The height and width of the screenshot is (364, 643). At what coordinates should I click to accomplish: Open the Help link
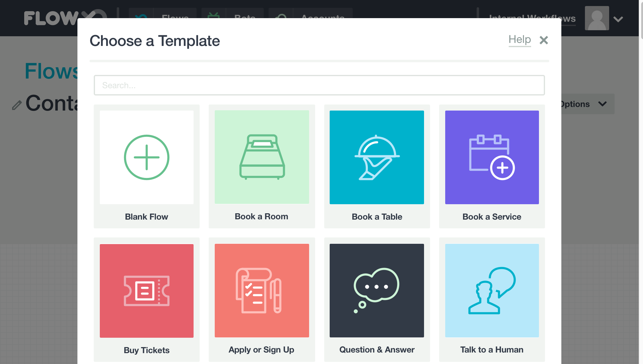coord(520,40)
